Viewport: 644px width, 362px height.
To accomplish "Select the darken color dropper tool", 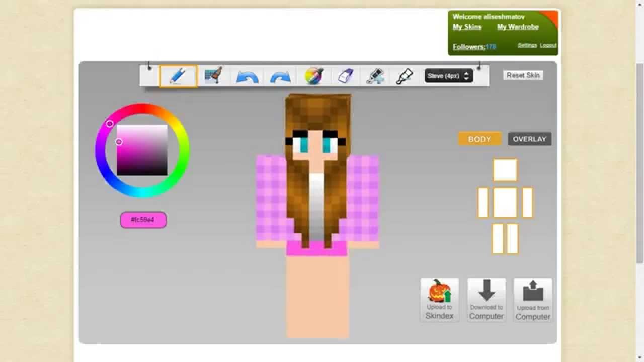I will pyautogui.click(x=375, y=76).
